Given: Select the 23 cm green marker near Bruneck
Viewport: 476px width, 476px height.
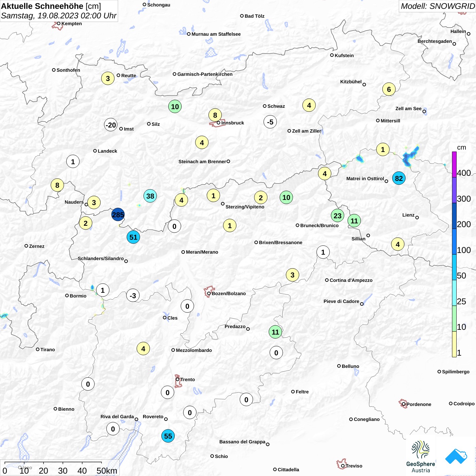Looking at the screenshot, I should 338,216.
